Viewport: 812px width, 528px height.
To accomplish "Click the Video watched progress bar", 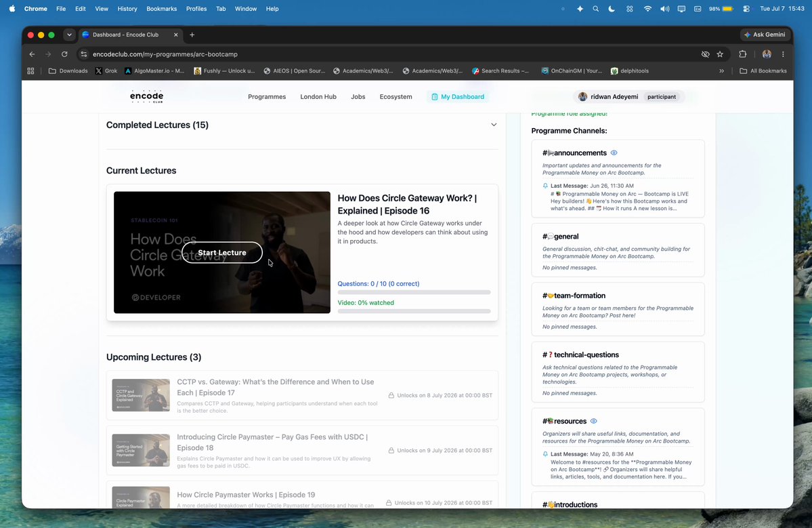I will pyautogui.click(x=414, y=311).
